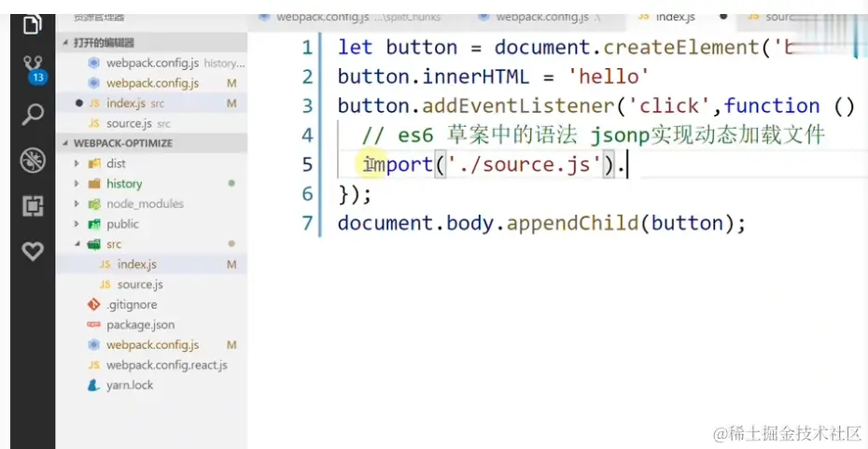Click the heart icon in activity bar

coord(33,251)
